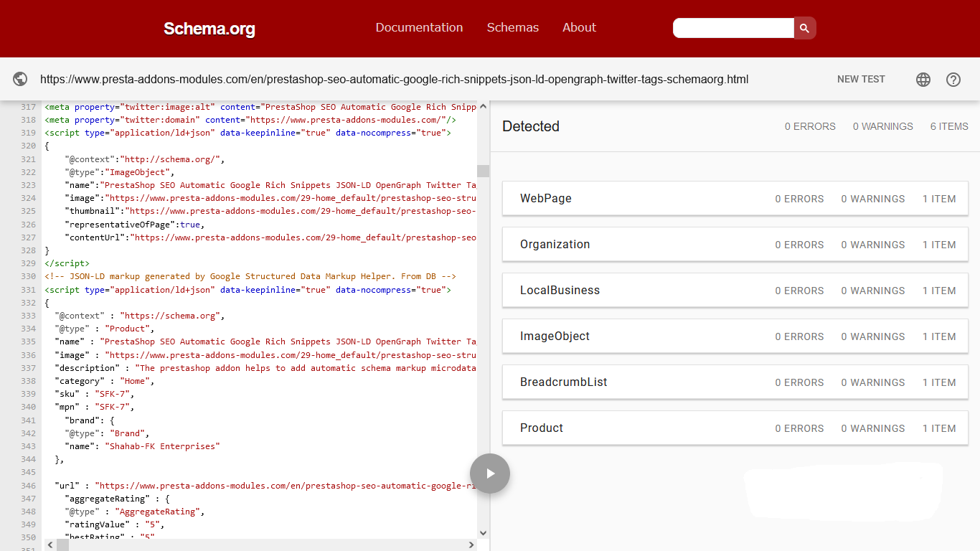Click the "ratingValue" : "5" code line
Viewport: 980px width, 551px height.
[x=114, y=524]
